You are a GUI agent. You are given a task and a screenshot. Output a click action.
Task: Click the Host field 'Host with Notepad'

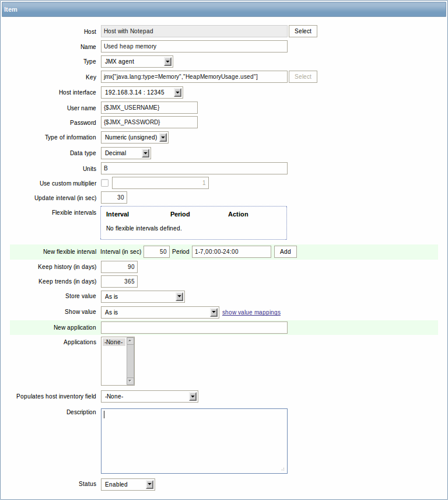coord(194,32)
